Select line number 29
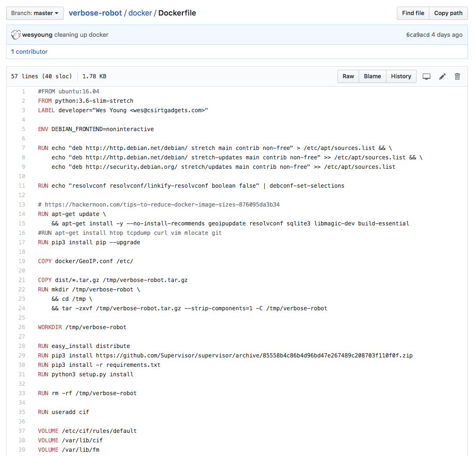 click(22, 356)
